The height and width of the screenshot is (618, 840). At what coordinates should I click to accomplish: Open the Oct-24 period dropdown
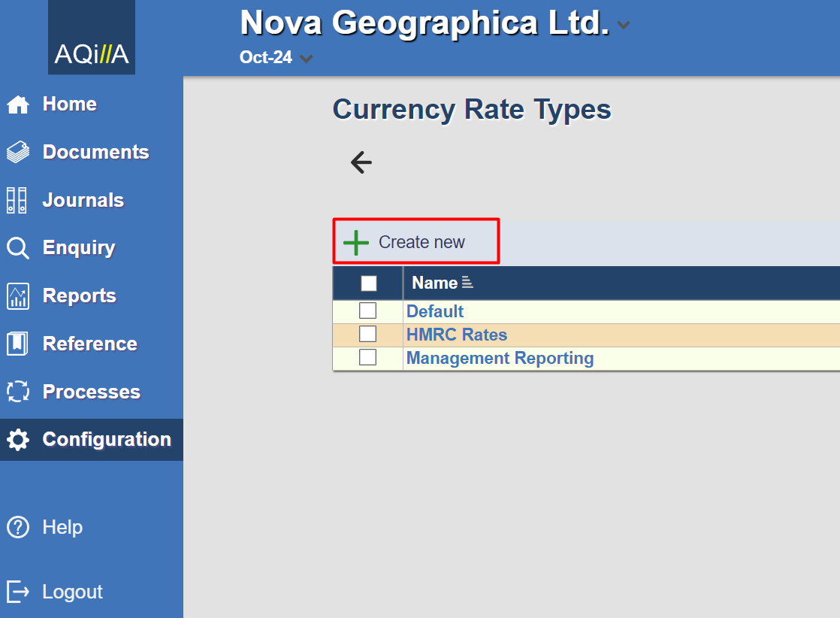306,59
